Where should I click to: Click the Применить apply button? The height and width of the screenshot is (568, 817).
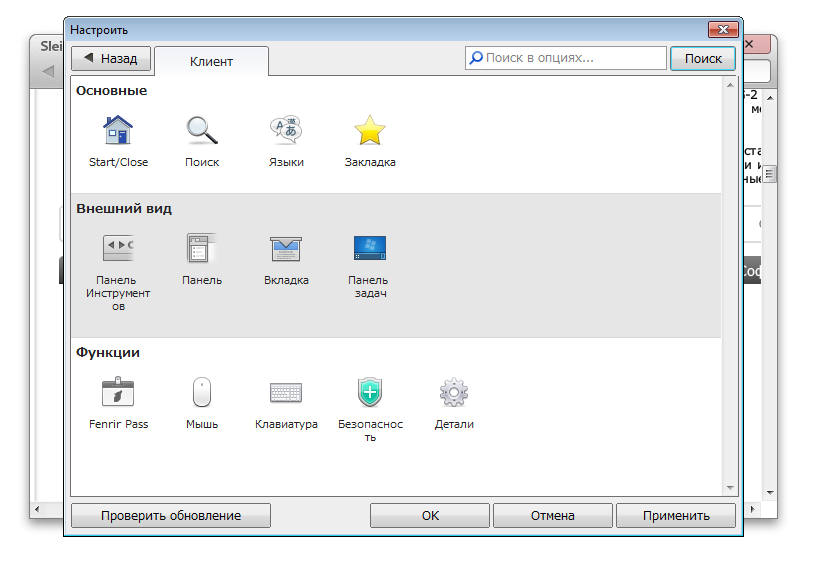tap(676, 515)
